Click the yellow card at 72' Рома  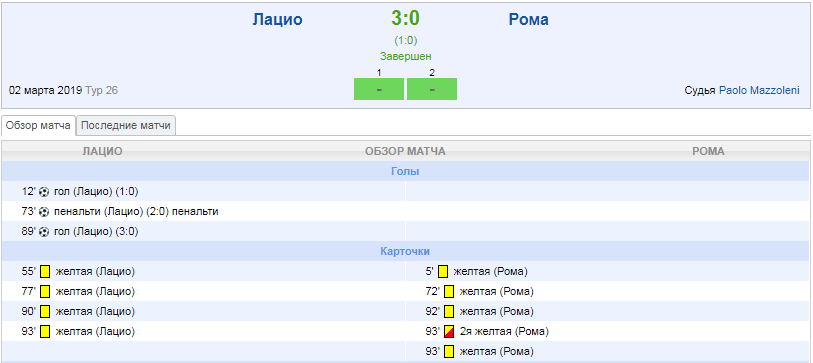(449, 292)
